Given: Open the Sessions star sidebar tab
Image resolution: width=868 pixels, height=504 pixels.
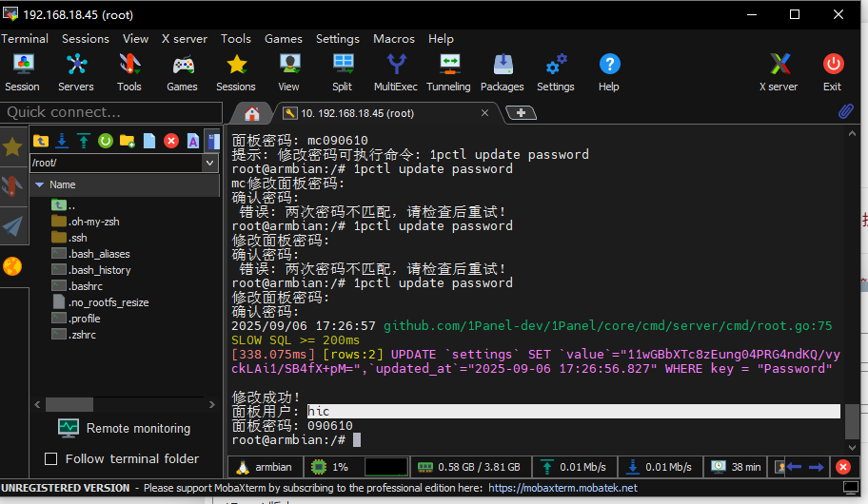Looking at the screenshot, I should pos(12,147).
